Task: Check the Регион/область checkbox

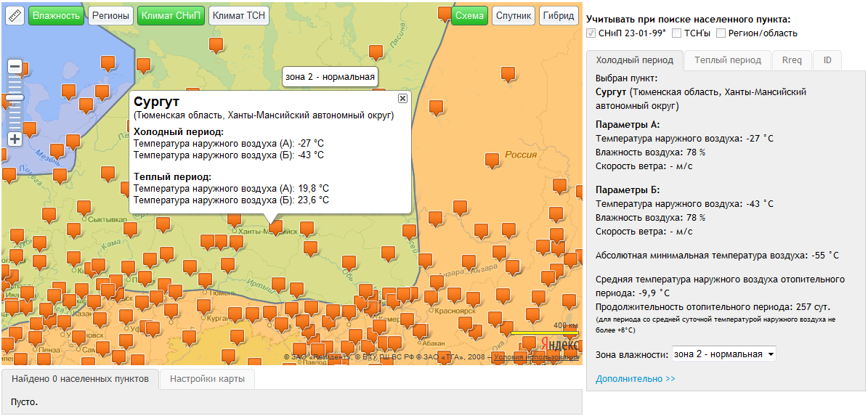Action: (721, 33)
